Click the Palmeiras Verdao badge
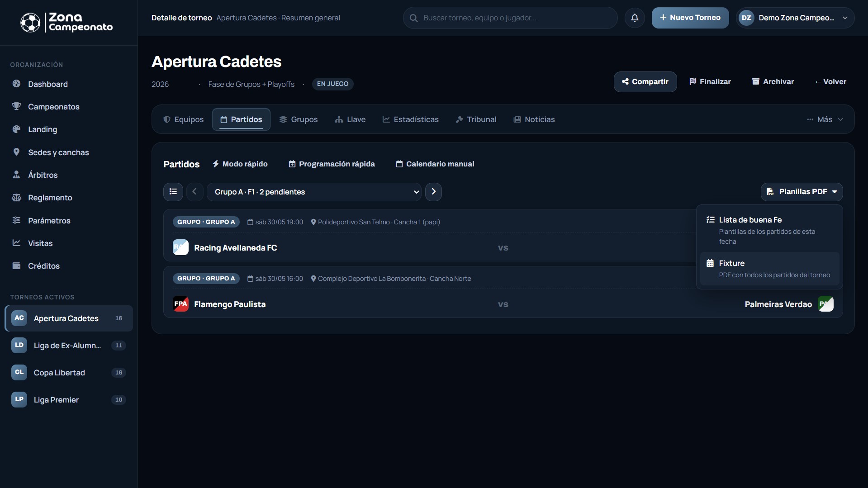This screenshot has height=488, width=868. 825,304
